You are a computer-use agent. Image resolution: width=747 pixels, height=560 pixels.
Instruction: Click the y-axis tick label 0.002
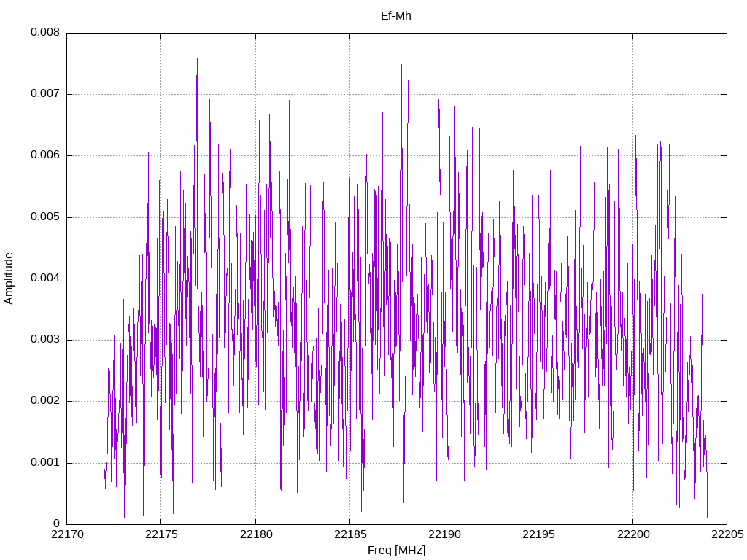[45, 401]
